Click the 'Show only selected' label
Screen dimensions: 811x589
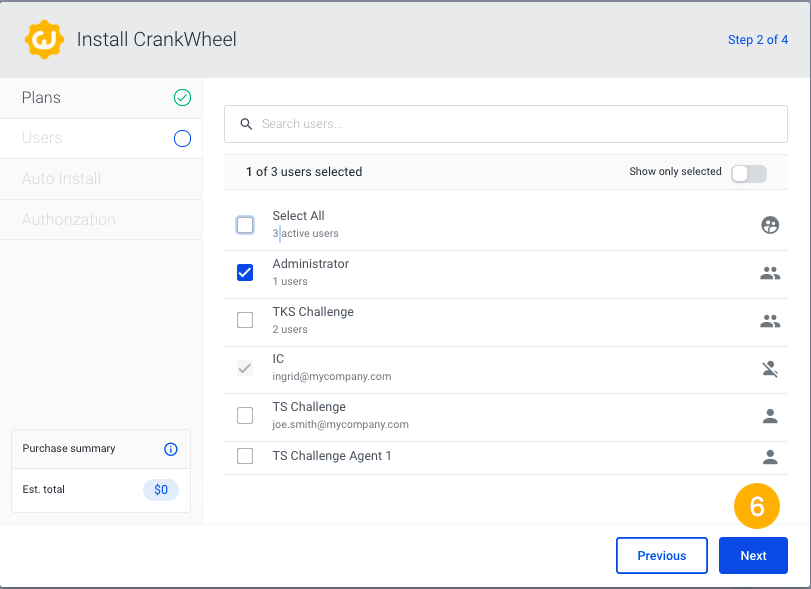coord(675,171)
